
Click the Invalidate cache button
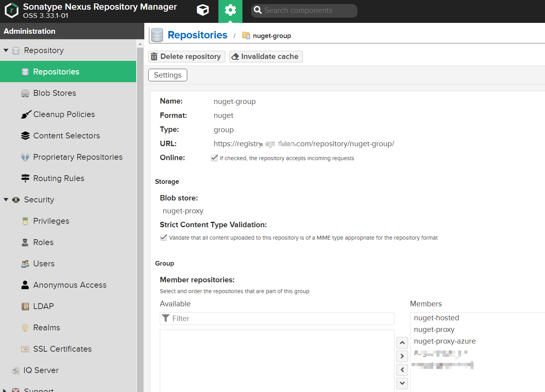click(266, 57)
